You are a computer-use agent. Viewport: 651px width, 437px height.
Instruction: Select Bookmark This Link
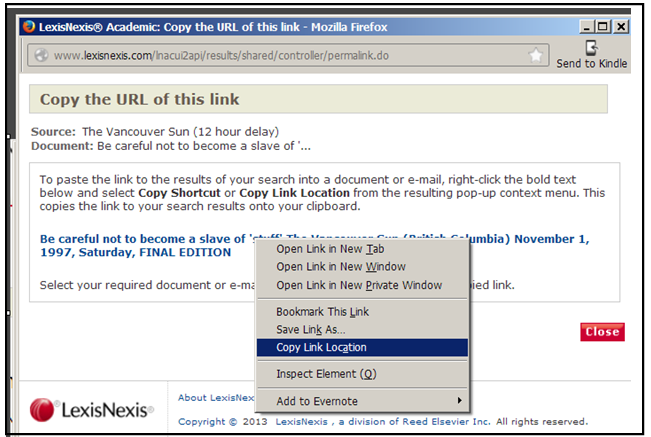pyautogui.click(x=362, y=312)
